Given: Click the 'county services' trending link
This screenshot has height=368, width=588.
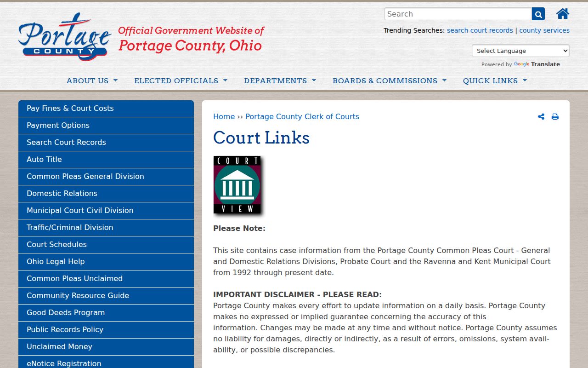Looking at the screenshot, I should tap(544, 30).
